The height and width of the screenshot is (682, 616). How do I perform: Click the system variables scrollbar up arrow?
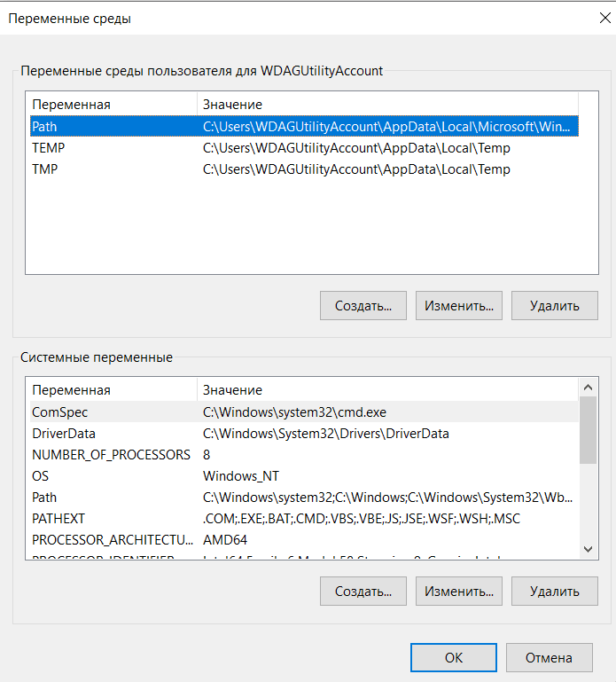[x=588, y=389]
